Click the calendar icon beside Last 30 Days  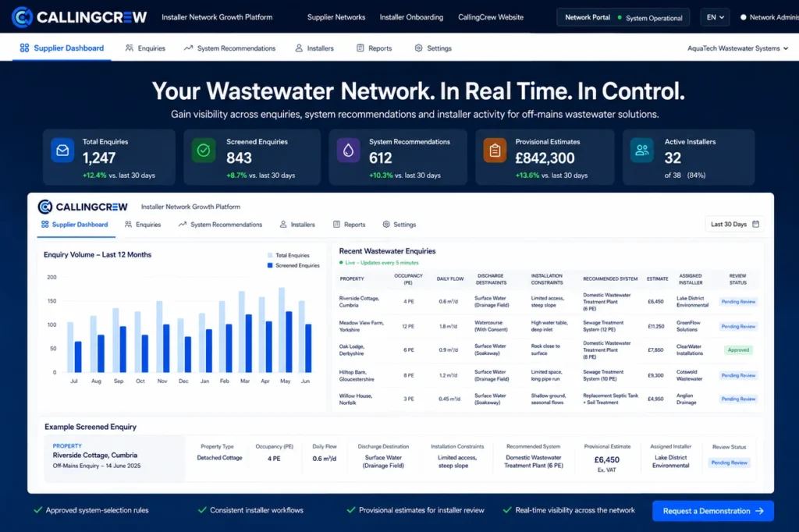click(755, 224)
